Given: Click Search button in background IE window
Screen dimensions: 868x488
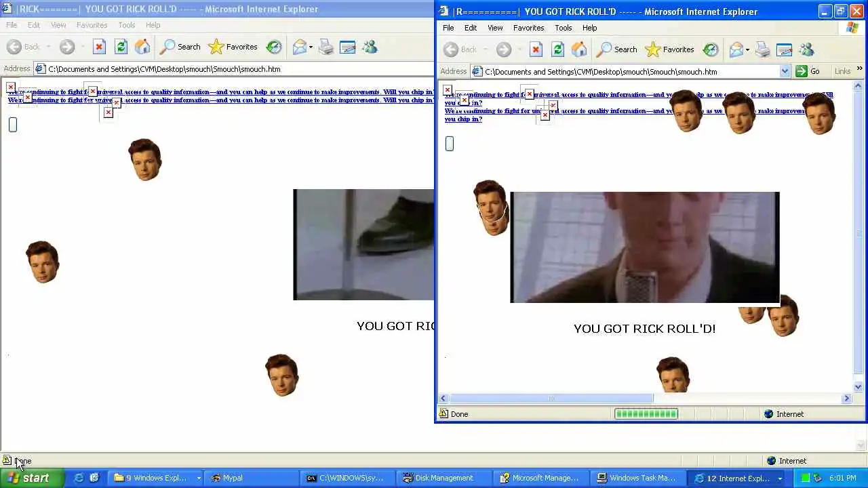Looking at the screenshot, I should (180, 47).
